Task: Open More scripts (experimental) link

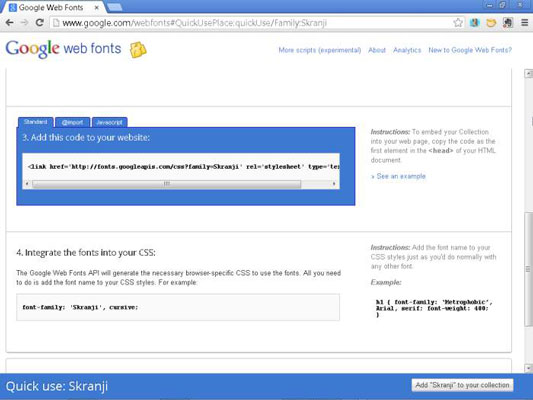Action: (320, 50)
